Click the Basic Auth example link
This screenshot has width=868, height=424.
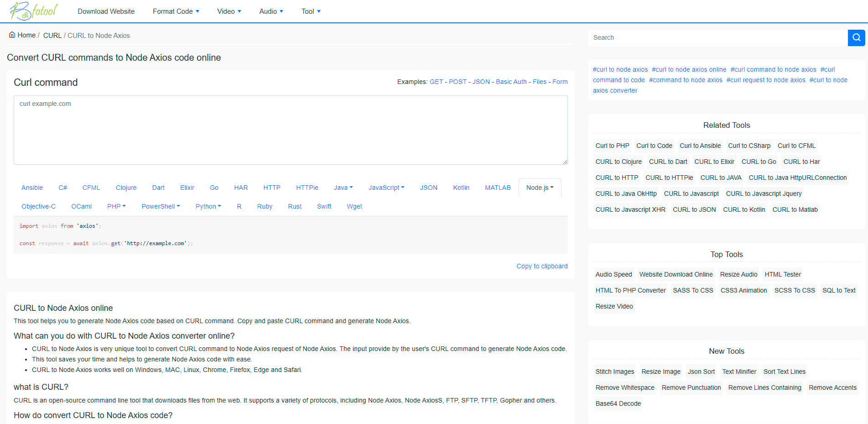[511, 82]
